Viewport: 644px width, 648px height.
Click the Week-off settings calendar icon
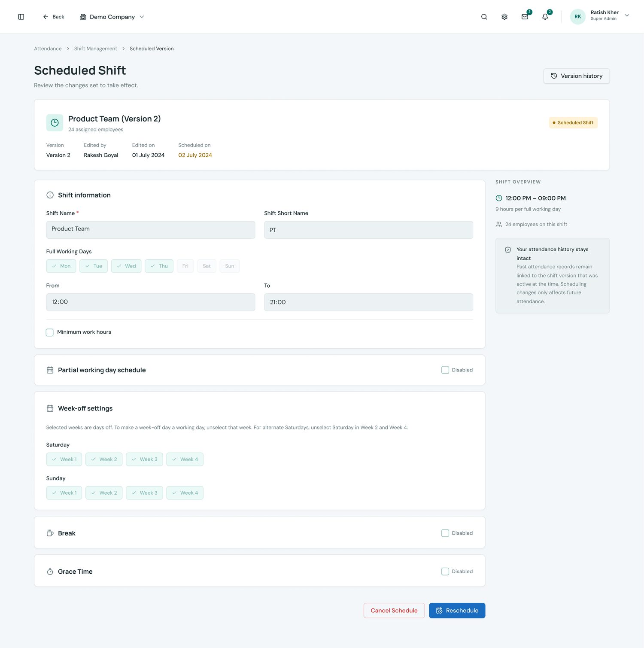[x=50, y=408]
